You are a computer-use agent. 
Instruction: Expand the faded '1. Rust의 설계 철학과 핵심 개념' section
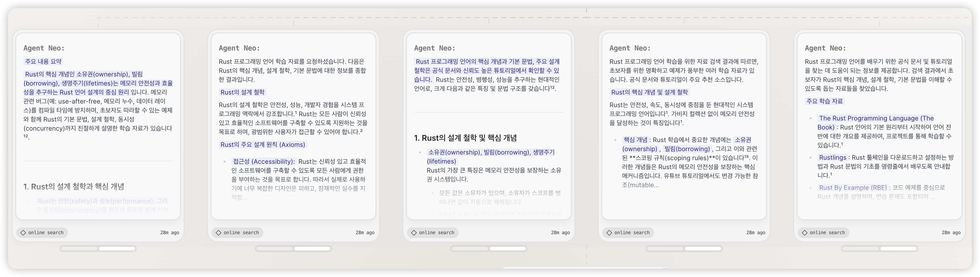tap(74, 187)
